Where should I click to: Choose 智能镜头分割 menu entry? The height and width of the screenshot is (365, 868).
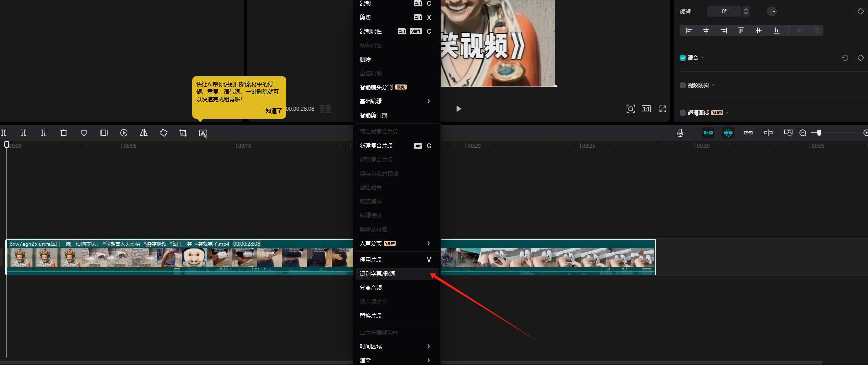[x=397, y=87]
